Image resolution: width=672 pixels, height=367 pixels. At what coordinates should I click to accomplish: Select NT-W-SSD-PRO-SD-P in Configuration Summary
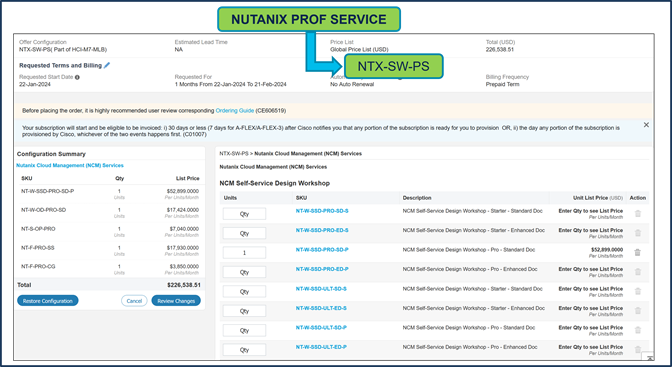click(48, 191)
